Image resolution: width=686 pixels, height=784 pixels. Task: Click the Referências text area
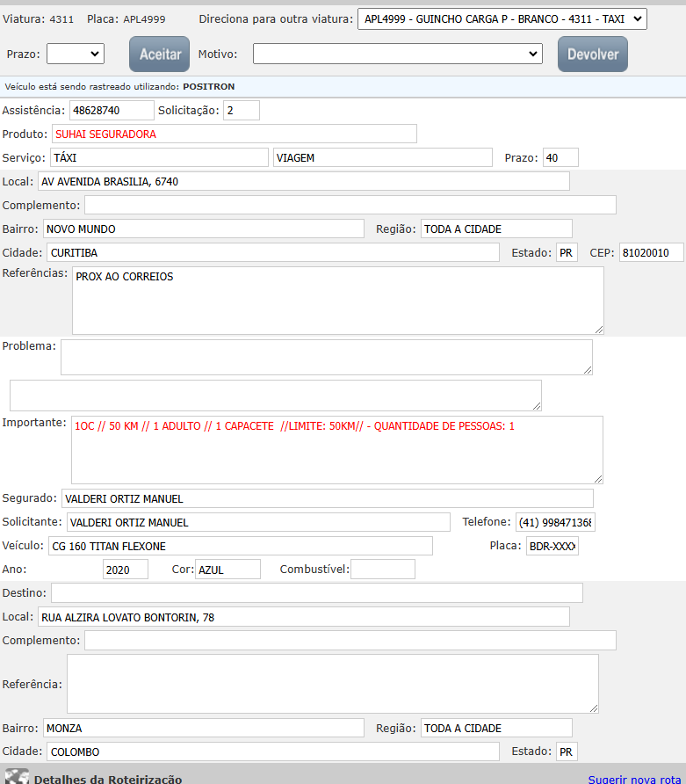(337, 301)
